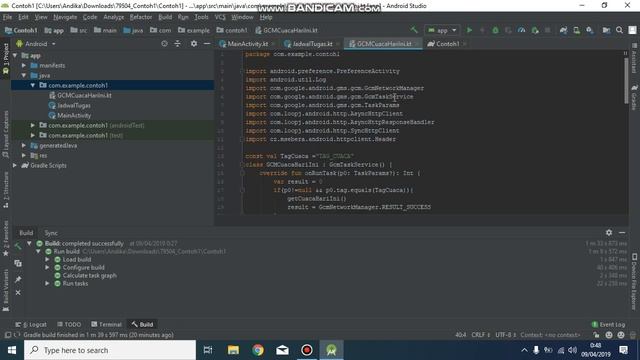This screenshot has height=360, width=640.
Task: Collapse the java folder node
Action: coord(24,76)
